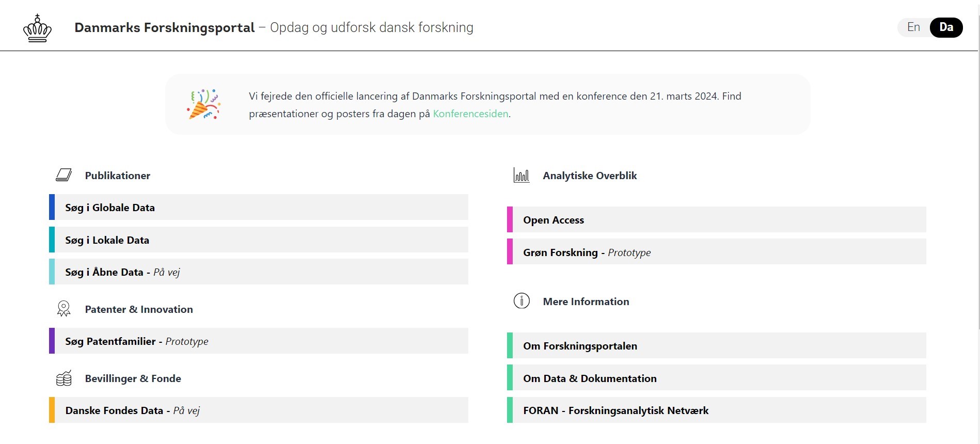Image resolution: width=980 pixels, height=444 pixels.
Task: Open Søg i Lokale Data
Action: point(258,240)
